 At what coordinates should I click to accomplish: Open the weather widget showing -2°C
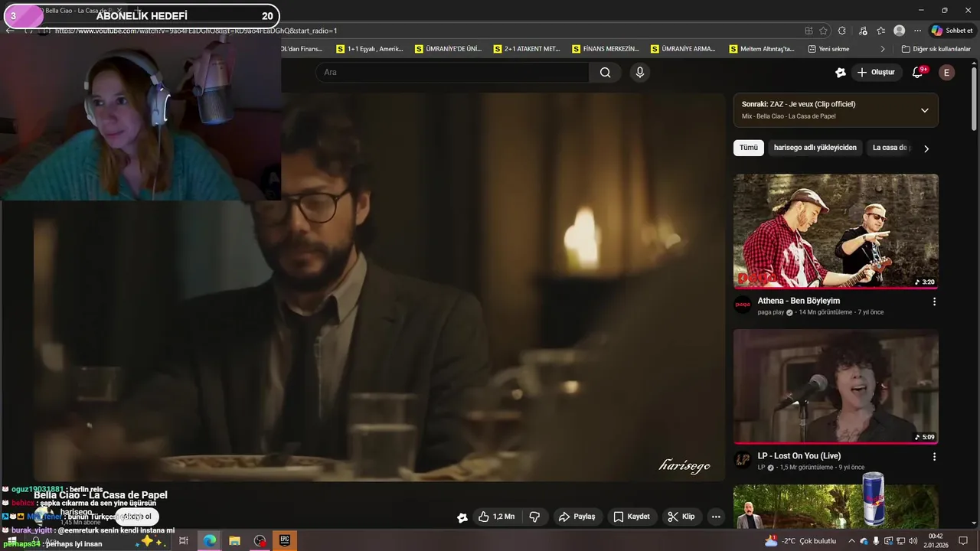coord(801,541)
